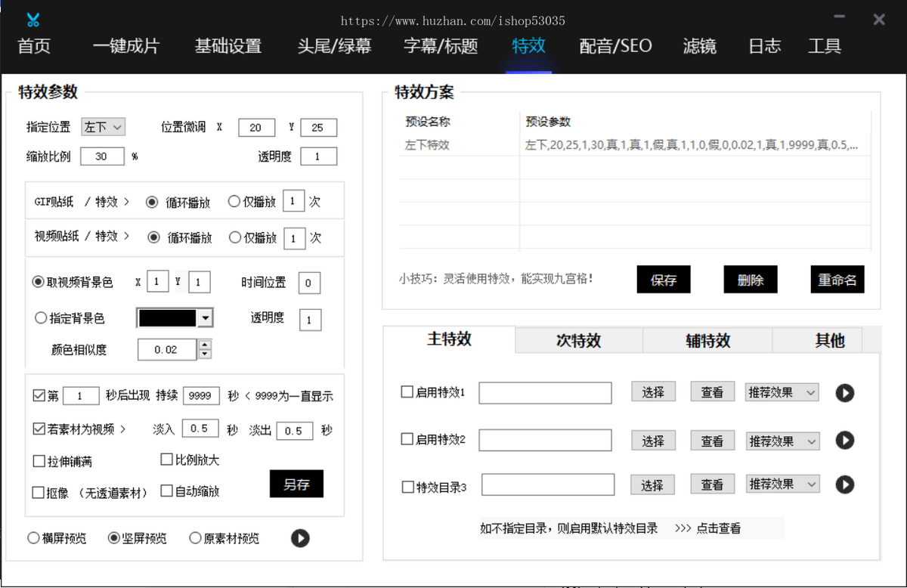Open the 指定背景色 color dropdown arrow
Viewport: 907px width, 588px height.
click(205, 318)
